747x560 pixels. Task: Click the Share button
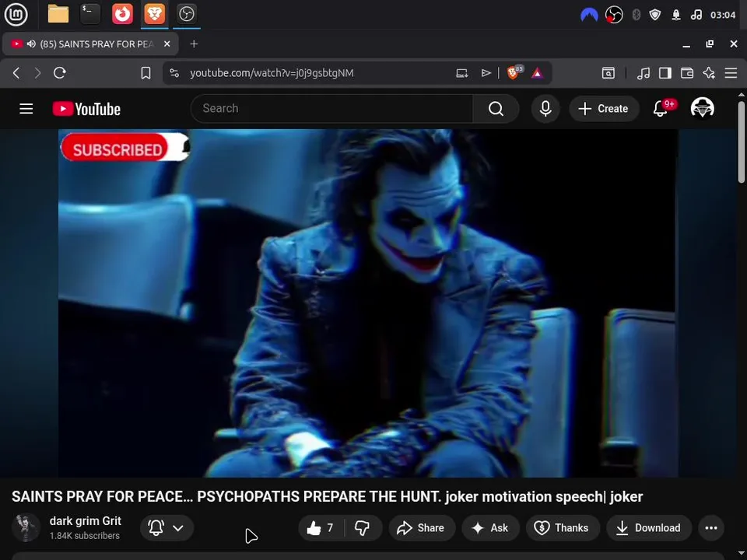point(422,527)
